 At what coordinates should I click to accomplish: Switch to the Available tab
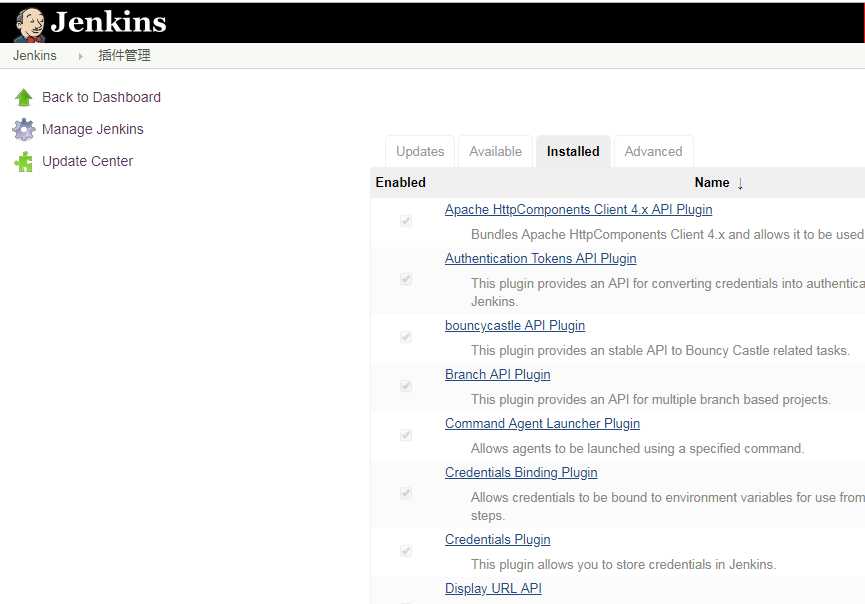[495, 151]
